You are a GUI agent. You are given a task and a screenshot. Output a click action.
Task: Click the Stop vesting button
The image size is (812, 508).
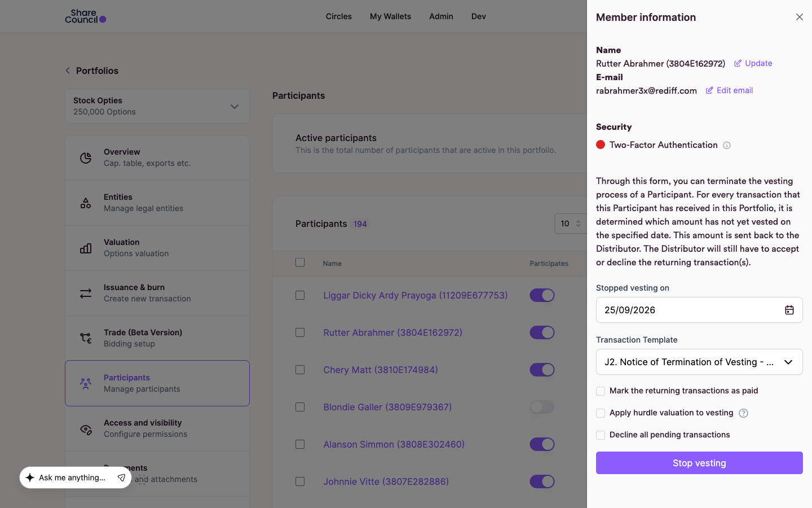[699, 463]
